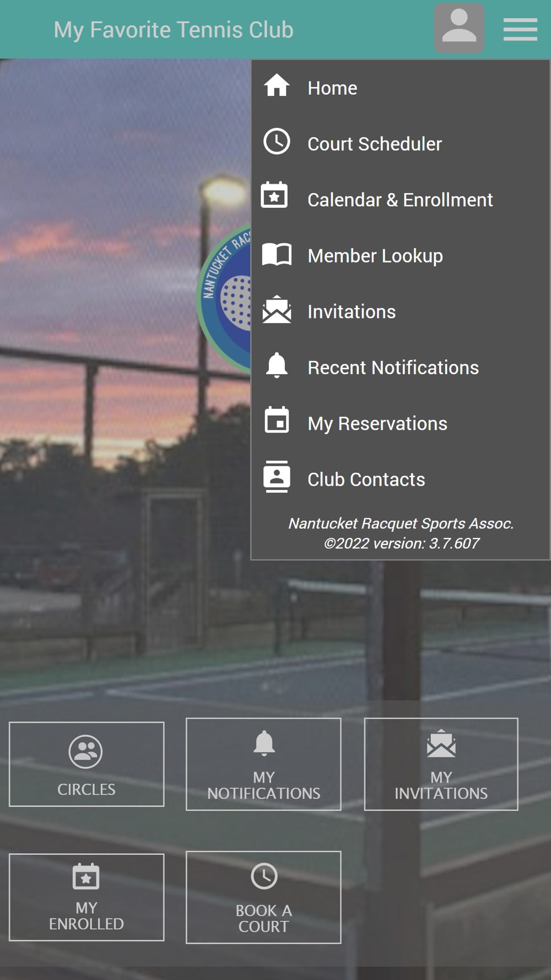Click the Court Scheduler clock icon

[277, 142]
